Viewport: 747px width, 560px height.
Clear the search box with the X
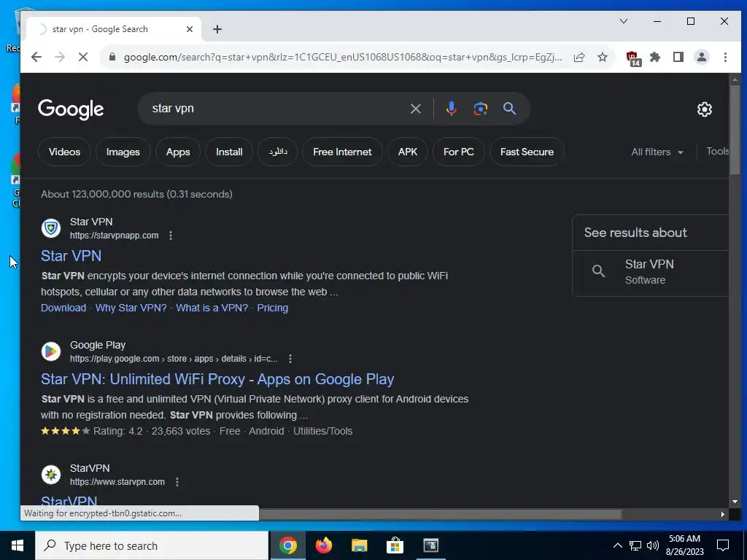415,109
